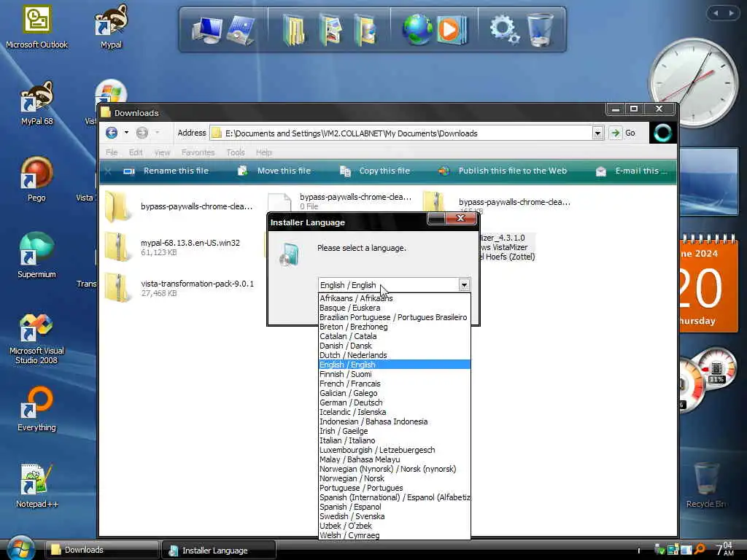The image size is (747, 560).
Task: Open the Favorites menu in Downloads
Action: click(x=198, y=152)
